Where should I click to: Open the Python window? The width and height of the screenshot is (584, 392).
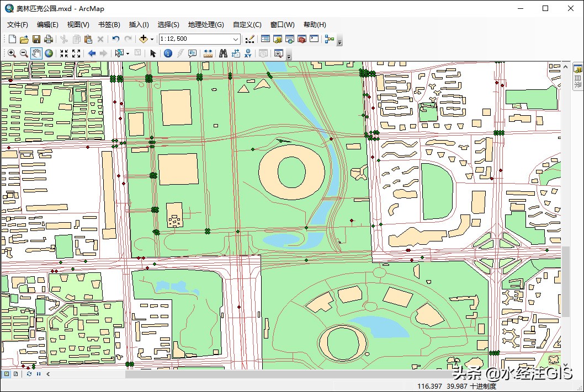314,39
